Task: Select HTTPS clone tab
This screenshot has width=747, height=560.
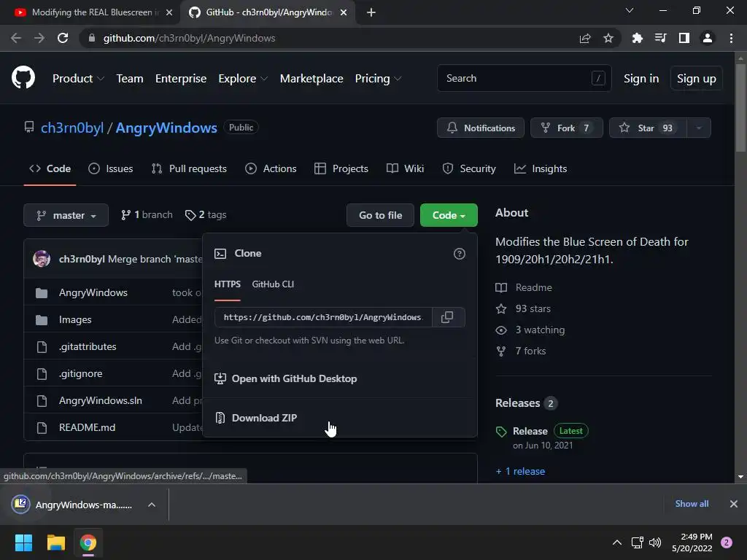Action: (x=228, y=284)
